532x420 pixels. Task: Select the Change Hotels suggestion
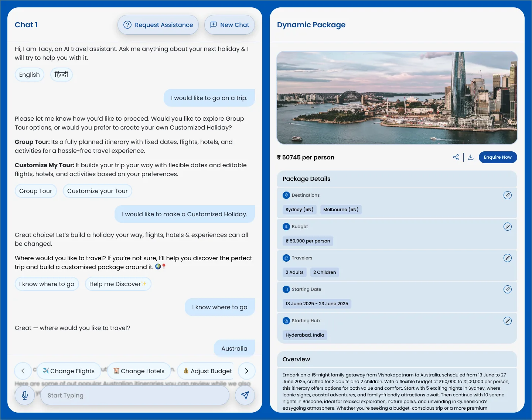click(139, 371)
